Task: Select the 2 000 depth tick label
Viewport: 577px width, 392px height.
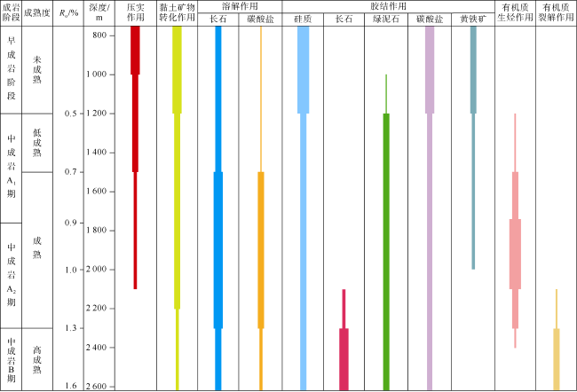Action: point(97,270)
